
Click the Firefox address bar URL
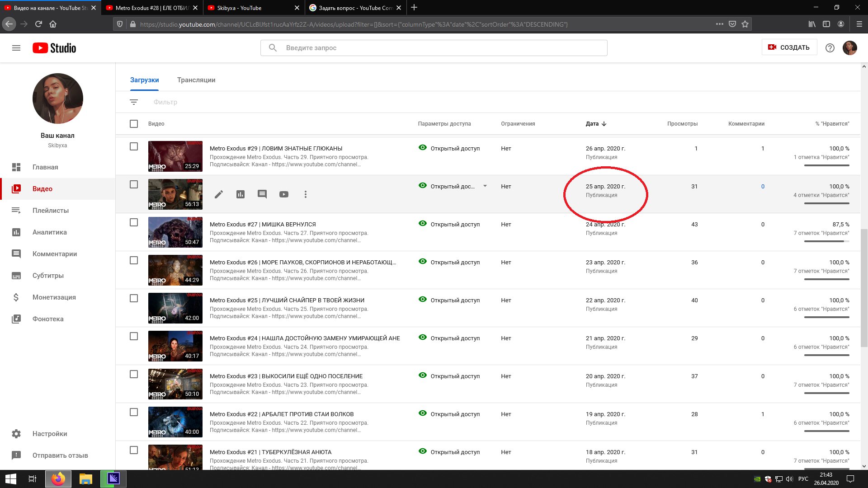(x=354, y=24)
